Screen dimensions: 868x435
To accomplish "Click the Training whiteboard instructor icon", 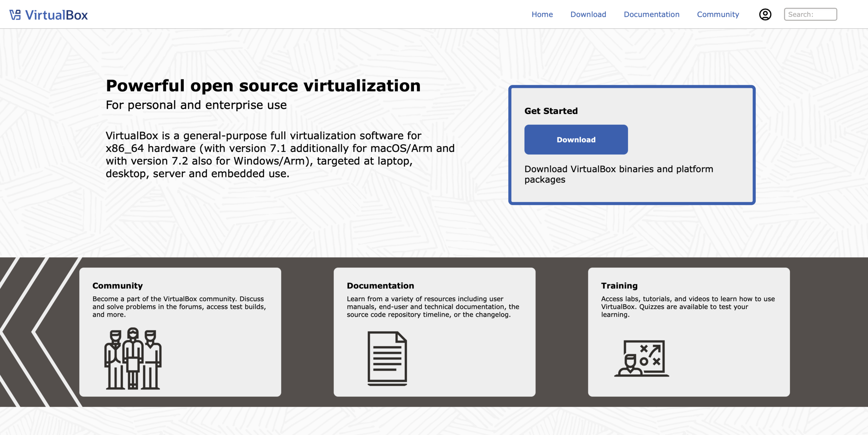I will tap(641, 358).
